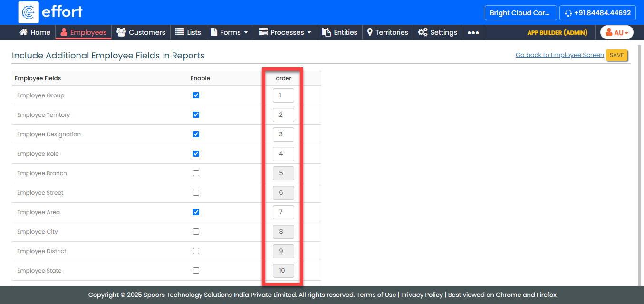Click the yellow SAVE button
The image size is (644, 304).
(x=616, y=55)
